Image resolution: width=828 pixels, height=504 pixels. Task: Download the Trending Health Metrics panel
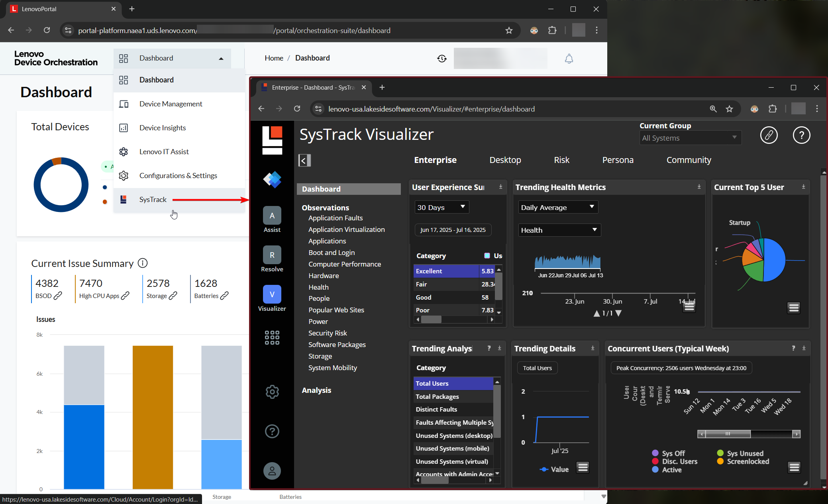699,187
